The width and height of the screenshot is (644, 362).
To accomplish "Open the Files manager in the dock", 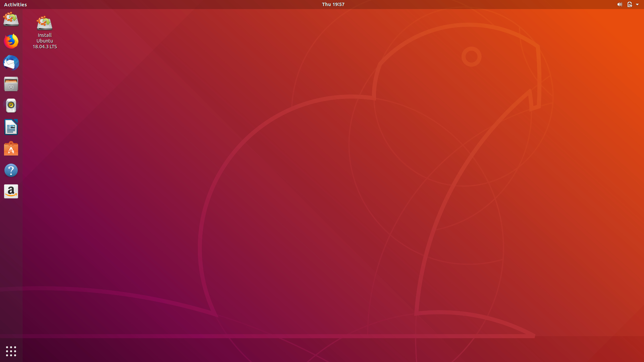I will 11,84.
